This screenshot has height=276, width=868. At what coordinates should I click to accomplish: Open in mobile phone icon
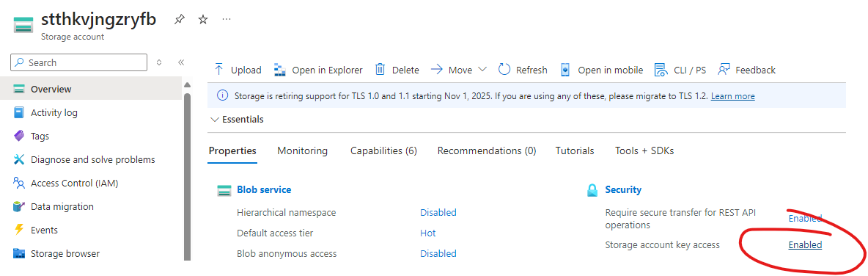pos(565,70)
